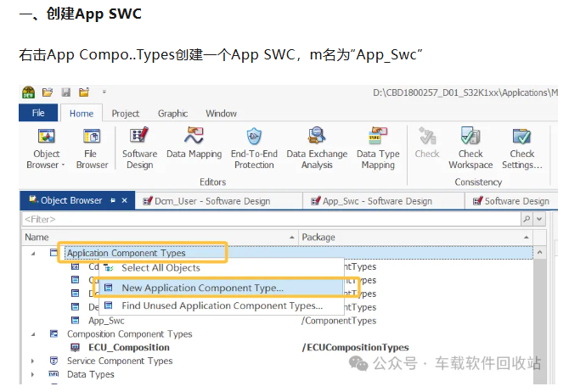
Task: Click Composition Component Types folder icon
Action: tap(54, 333)
